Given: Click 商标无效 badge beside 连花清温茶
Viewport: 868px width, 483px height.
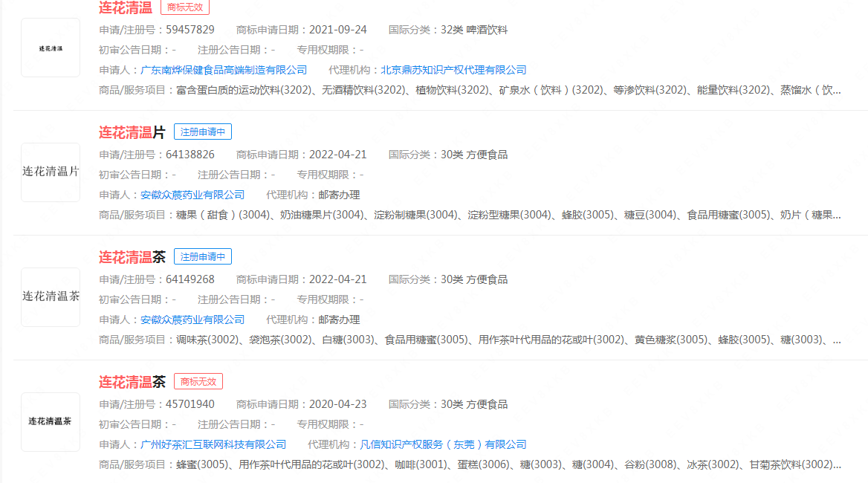Looking at the screenshot, I should pyautogui.click(x=198, y=382).
